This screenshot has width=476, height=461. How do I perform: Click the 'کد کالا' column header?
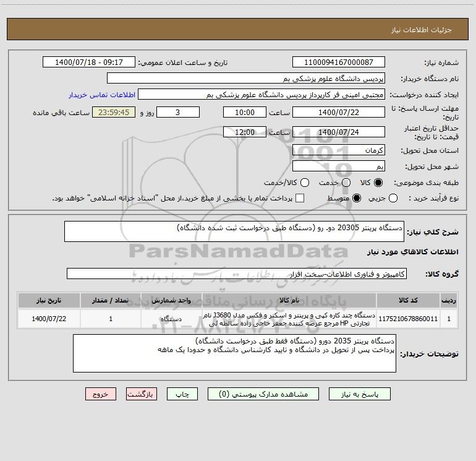[x=408, y=300]
